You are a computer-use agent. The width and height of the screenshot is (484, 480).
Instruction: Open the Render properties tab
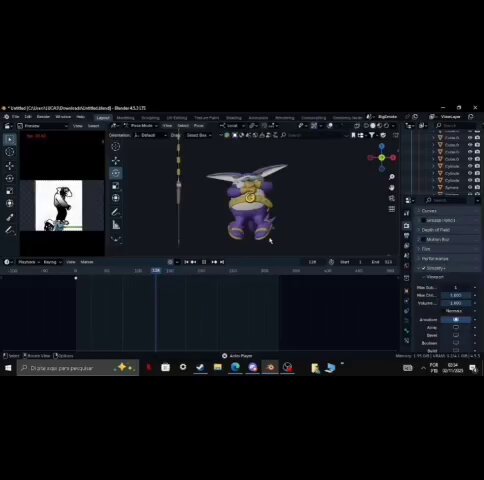click(x=406, y=226)
